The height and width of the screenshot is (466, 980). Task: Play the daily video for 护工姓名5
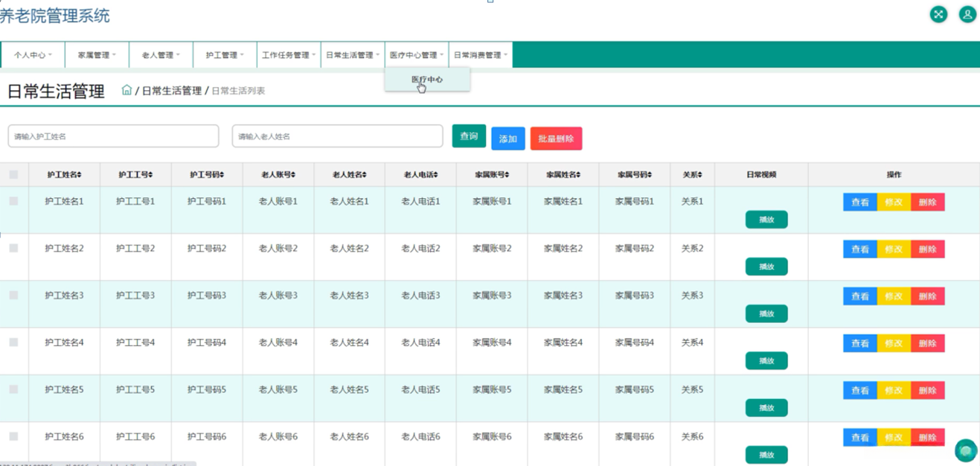766,408
